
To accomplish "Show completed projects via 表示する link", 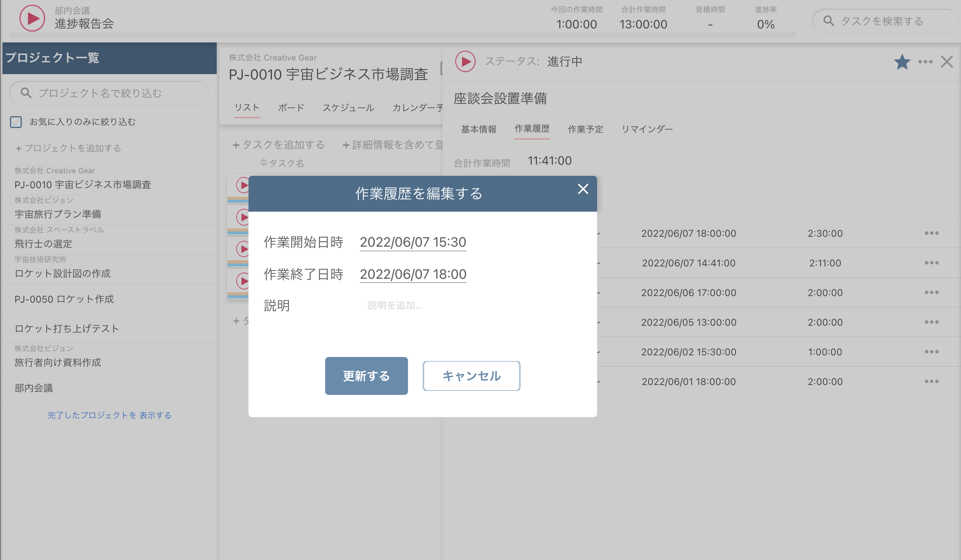I will [x=155, y=415].
